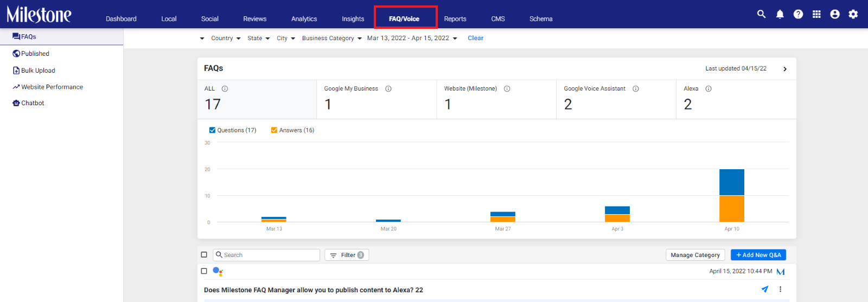The width and height of the screenshot is (868, 302).
Task: Click the Published globe icon
Action: (16, 54)
